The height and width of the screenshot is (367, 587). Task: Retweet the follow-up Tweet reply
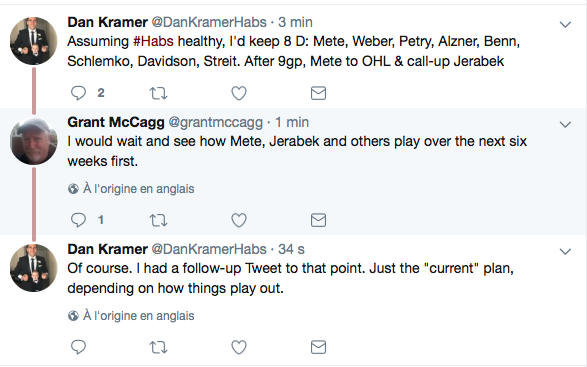tap(158, 348)
